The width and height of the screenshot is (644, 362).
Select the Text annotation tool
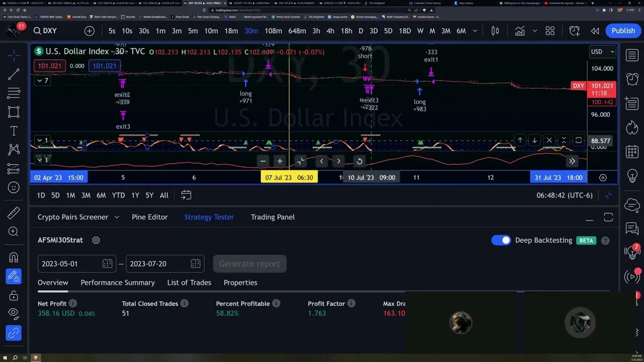pyautogui.click(x=14, y=131)
